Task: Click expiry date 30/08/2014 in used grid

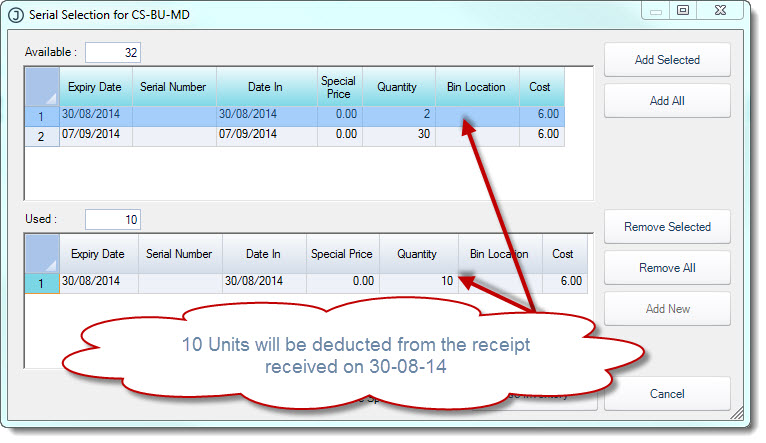Action: point(99,283)
